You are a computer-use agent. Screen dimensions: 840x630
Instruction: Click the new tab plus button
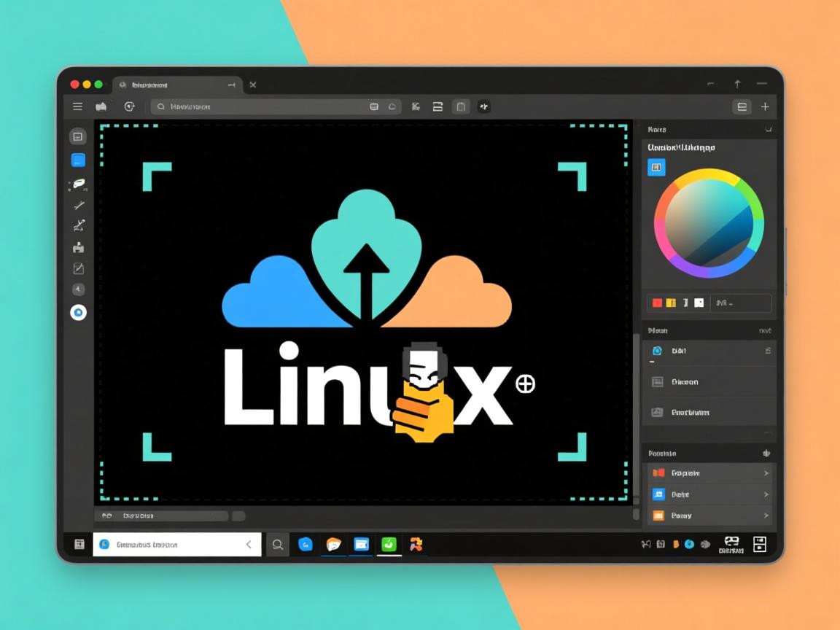coord(765,106)
